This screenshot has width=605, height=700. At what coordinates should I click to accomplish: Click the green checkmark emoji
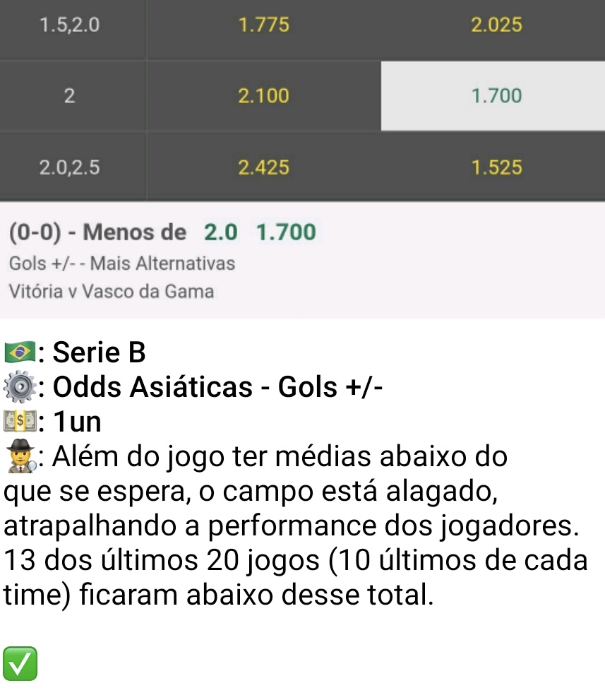pos(20,663)
